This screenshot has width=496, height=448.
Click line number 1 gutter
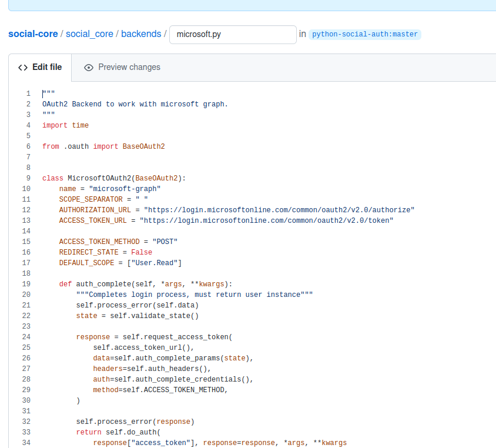pyautogui.click(x=28, y=93)
